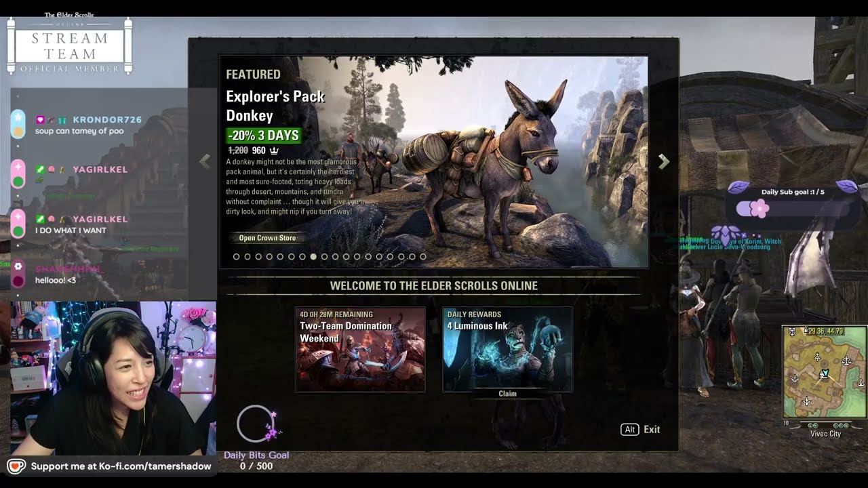Click the donkey description paragraph
This screenshot has width=868, height=488.
click(294, 187)
